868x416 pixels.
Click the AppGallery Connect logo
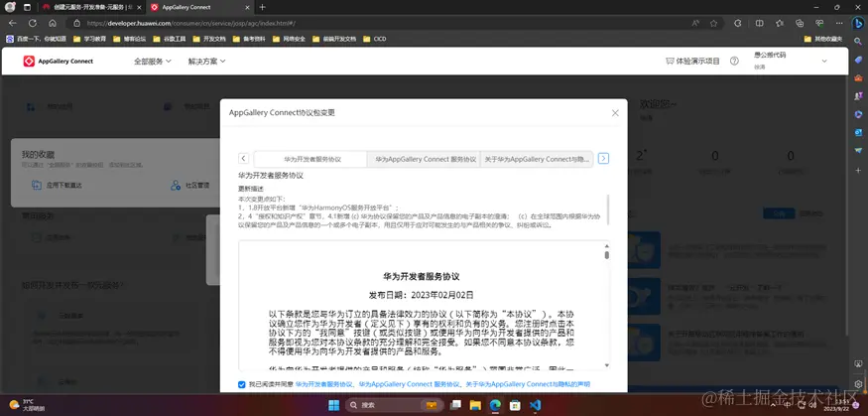pyautogui.click(x=59, y=61)
